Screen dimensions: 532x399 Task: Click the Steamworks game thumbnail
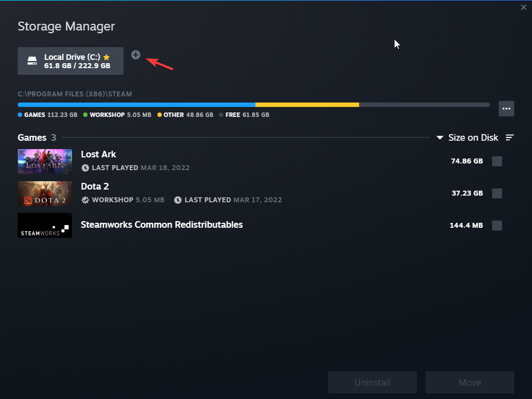click(45, 226)
